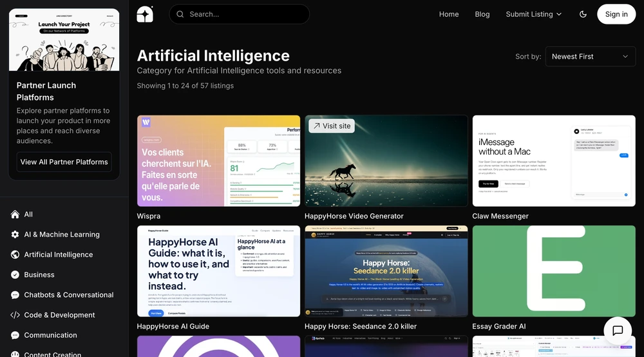The height and width of the screenshot is (357, 644).
Task: Toggle dark mode moon icon
Action: 583,14
